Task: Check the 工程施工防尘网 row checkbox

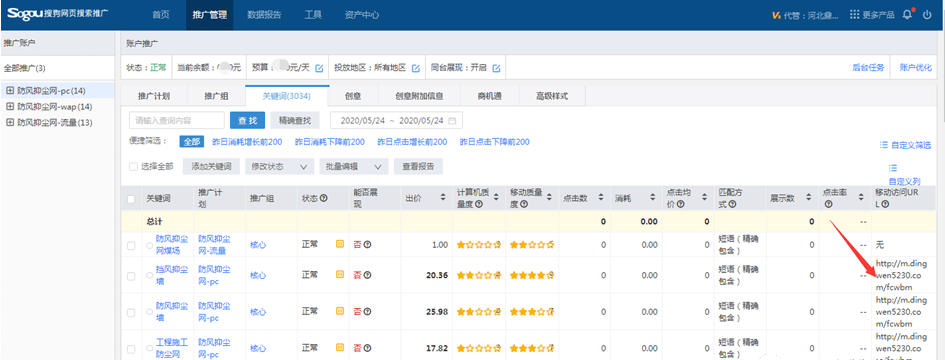Action: pyautogui.click(x=131, y=349)
